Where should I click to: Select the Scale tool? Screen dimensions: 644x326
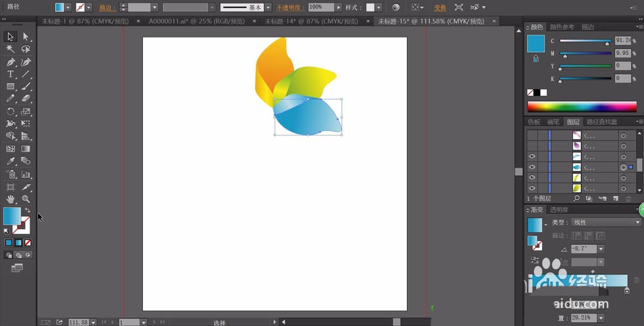pyautogui.click(x=26, y=111)
